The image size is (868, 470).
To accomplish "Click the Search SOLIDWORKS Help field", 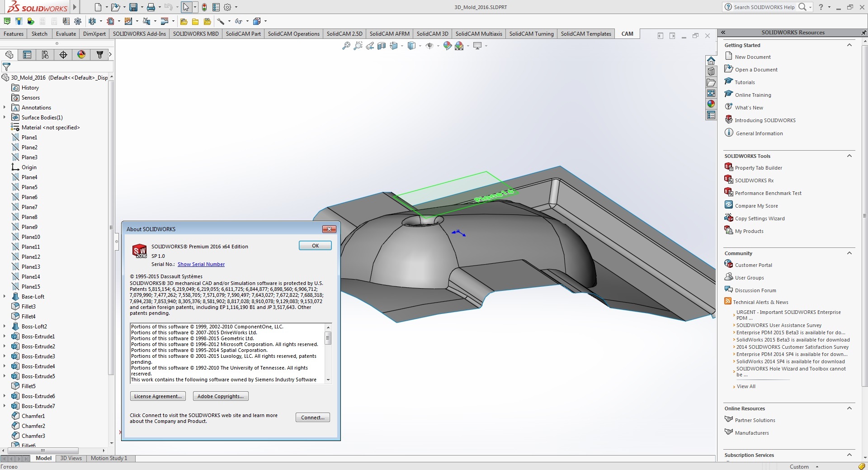I will 764,7.
